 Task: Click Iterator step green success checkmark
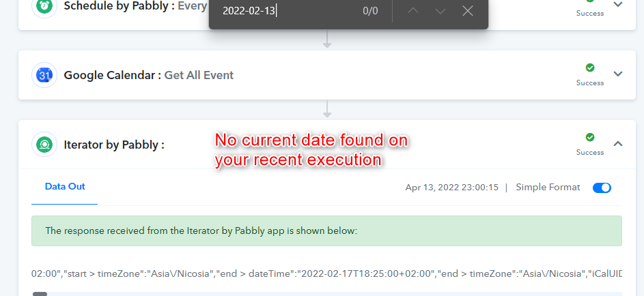coord(590,137)
